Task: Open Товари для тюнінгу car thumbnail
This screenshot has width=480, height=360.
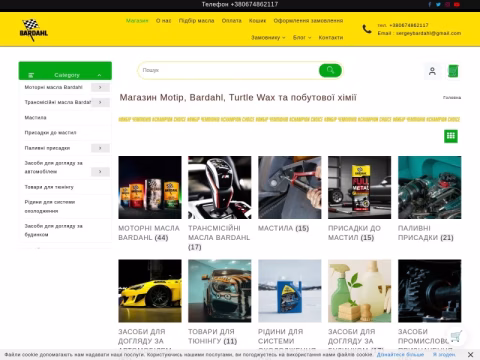Action: coord(220,291)
